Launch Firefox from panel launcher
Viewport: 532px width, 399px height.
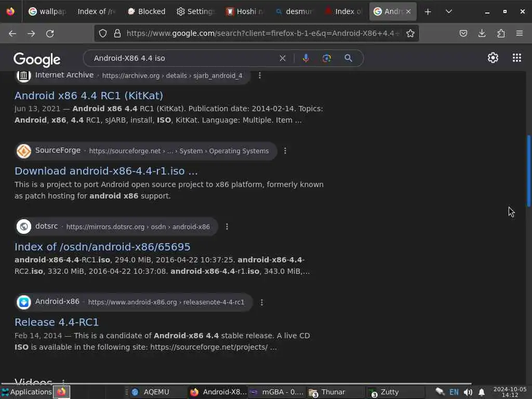pos(61,392)
